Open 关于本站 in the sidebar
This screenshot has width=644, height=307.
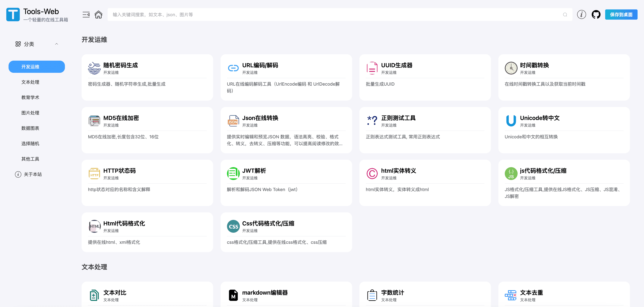point(32,174)
